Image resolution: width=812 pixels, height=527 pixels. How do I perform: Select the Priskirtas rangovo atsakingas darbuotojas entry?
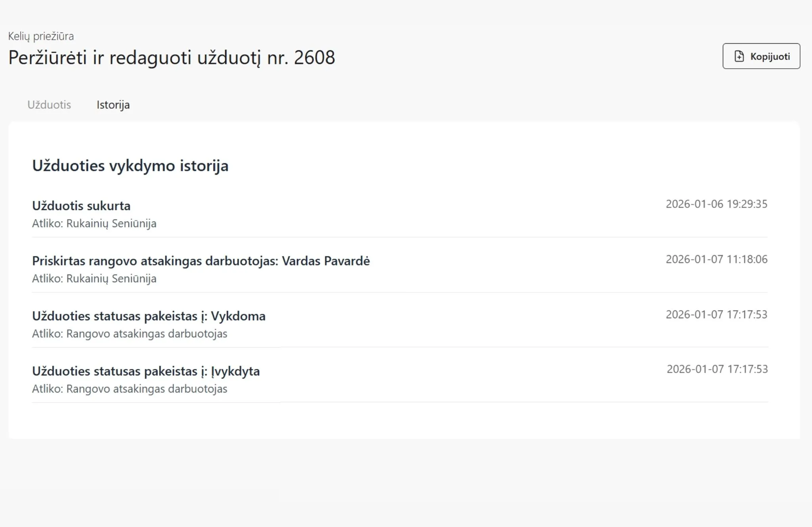pyautogui.click(x=201, y=261)
